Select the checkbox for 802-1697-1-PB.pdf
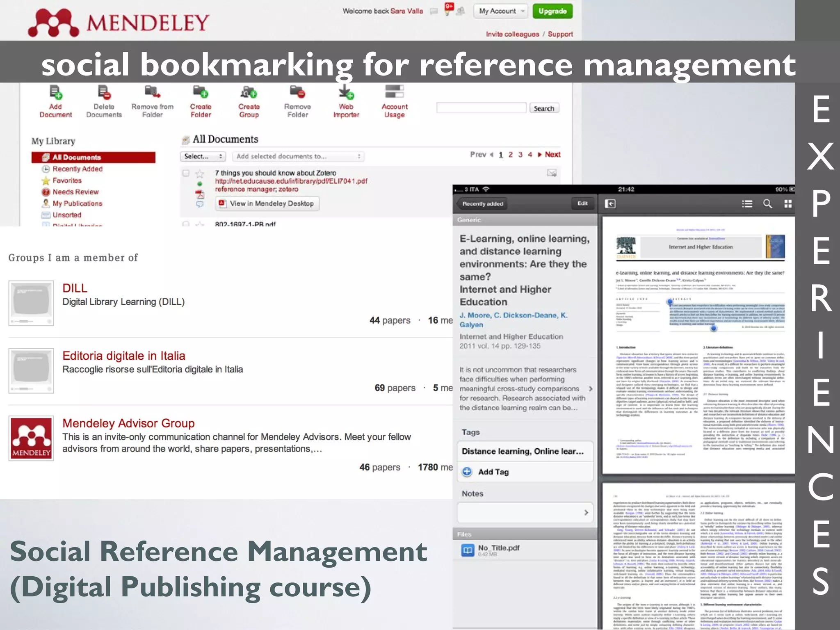This screenshot has width=840, height=630. [x=186, y=224]
